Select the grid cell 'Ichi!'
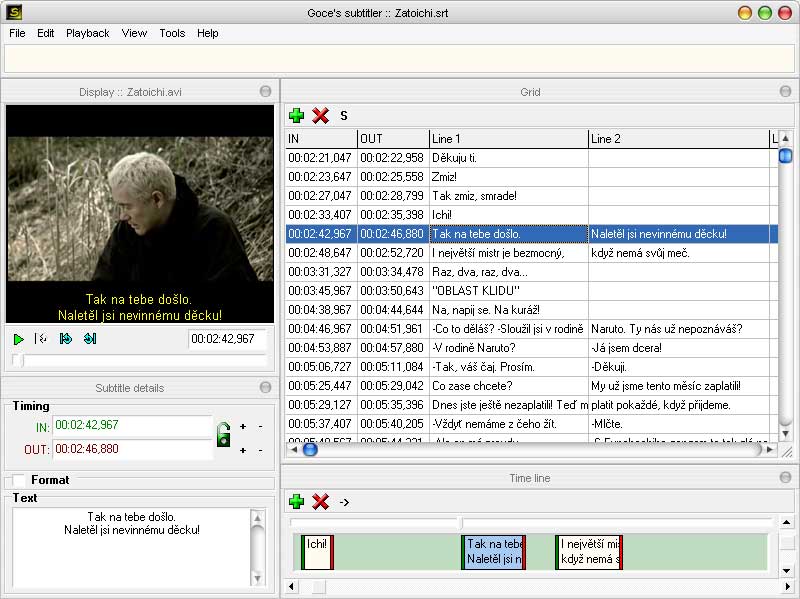The height and width of the screenshot is (599, 800). 509,215
